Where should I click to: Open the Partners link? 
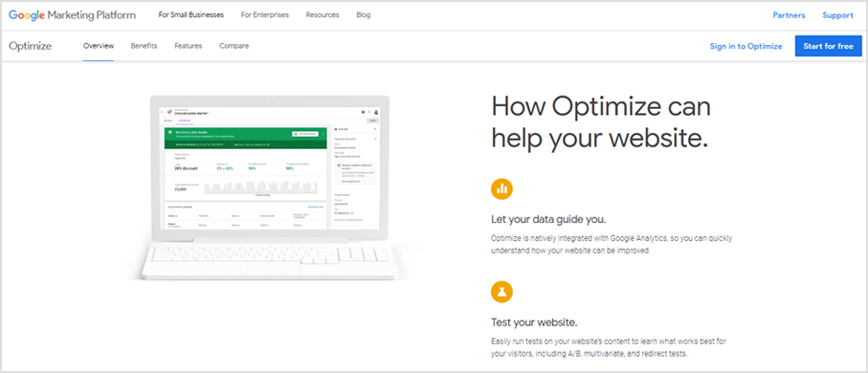tap(789, 15)
